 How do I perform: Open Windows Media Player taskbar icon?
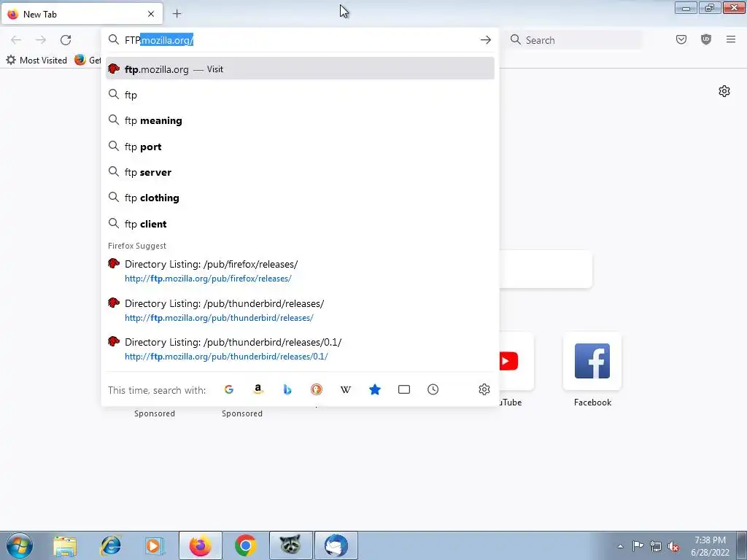point(155,545)
